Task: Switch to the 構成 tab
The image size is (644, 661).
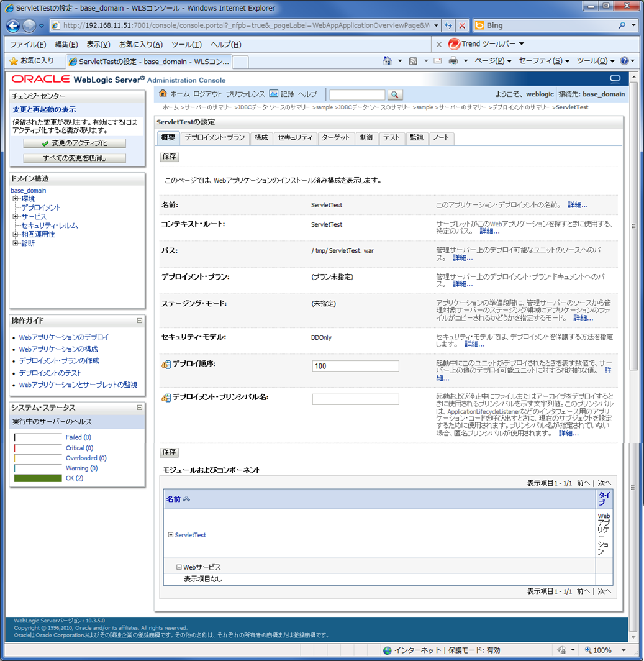Action: 261,138
